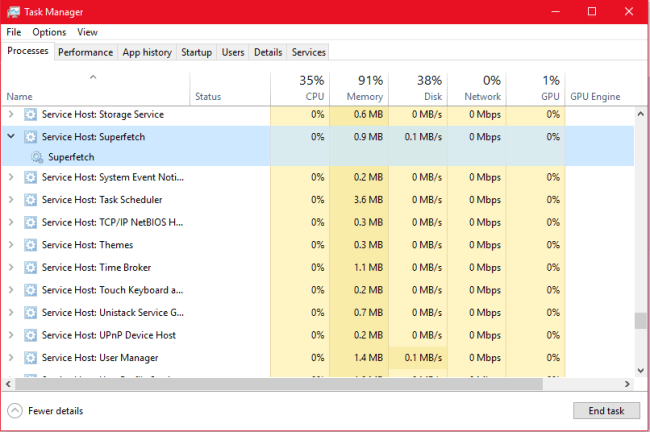This screenshot has width=650, height=432.
Task: Click the vertical scrollbar up arrow
Action: tap(640, 114)
